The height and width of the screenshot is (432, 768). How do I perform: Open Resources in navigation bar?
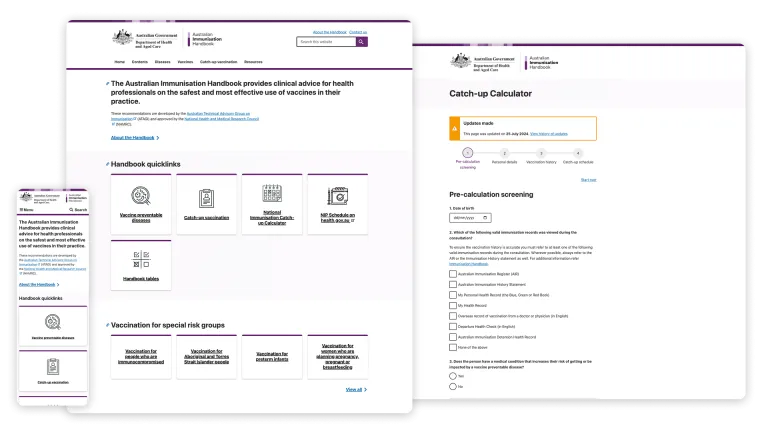pos(253,62)
